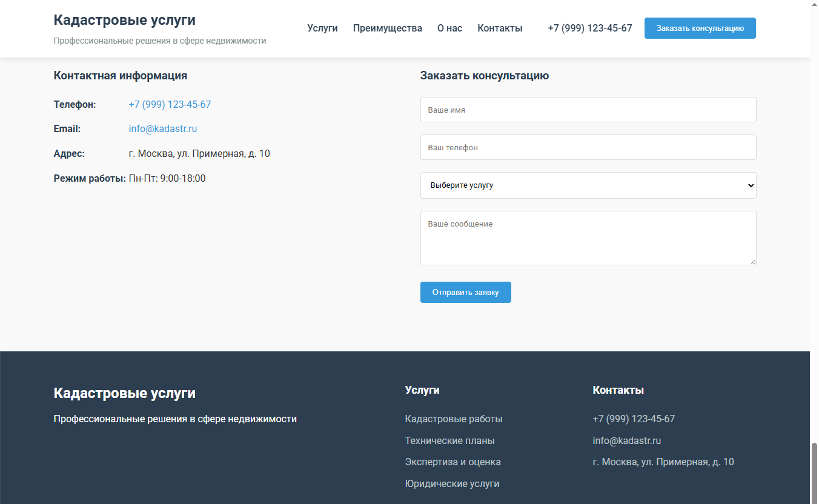Select Технические планы in the footer
819x504 pixels.
pyautogui.click(x=450, y=440)
